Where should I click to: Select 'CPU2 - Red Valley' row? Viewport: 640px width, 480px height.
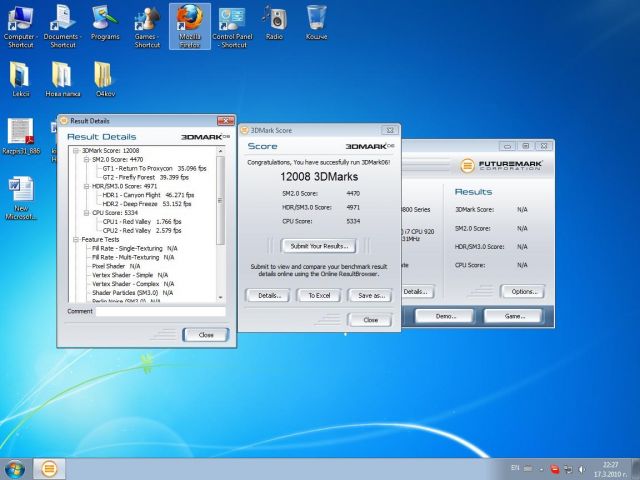coord(142,231)
